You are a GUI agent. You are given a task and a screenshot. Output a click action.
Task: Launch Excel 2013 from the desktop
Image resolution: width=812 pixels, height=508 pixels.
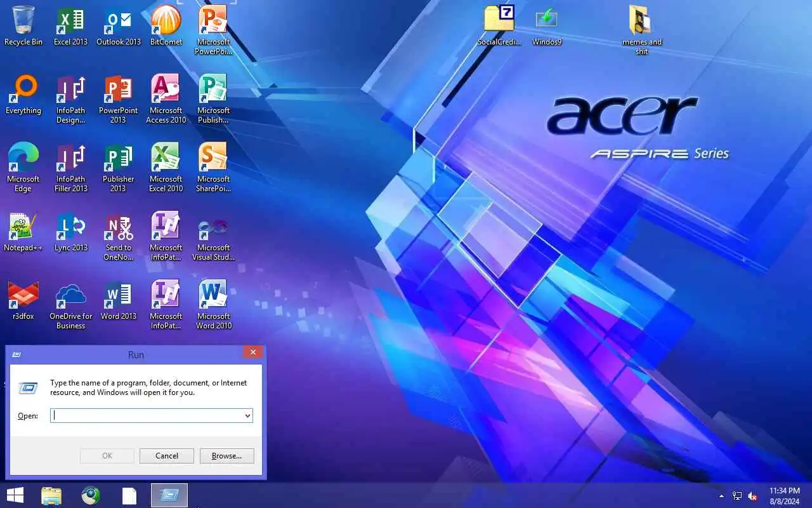click(70, 25)
